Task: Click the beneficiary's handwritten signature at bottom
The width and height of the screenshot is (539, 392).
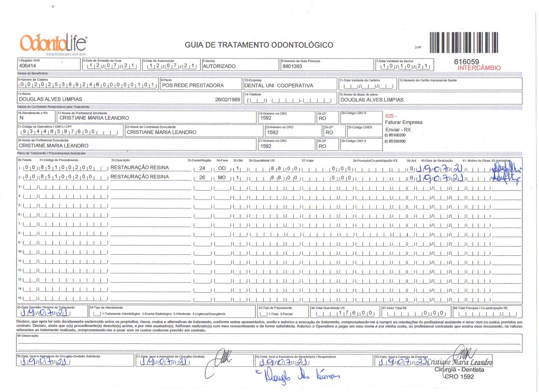Action: (x=299, y=376)
